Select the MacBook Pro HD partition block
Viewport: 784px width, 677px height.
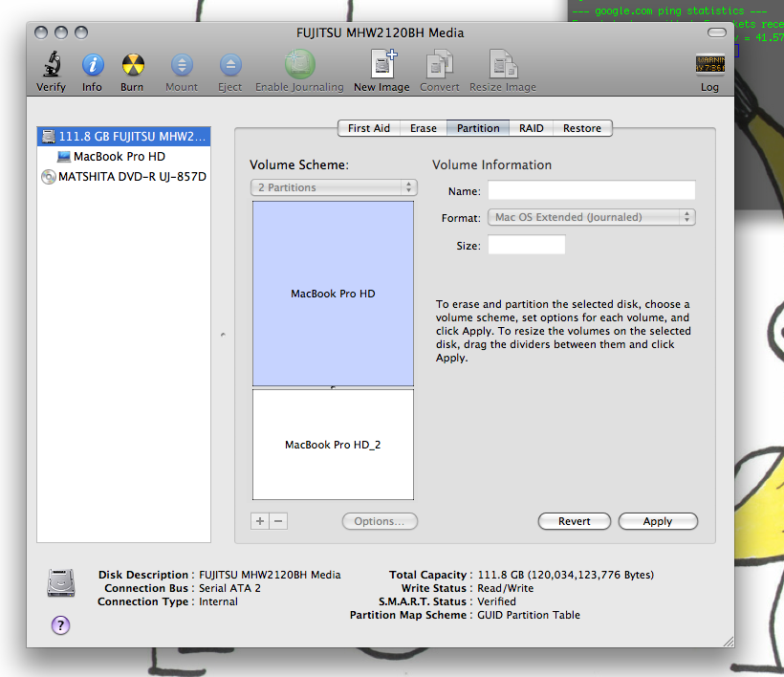333,294
